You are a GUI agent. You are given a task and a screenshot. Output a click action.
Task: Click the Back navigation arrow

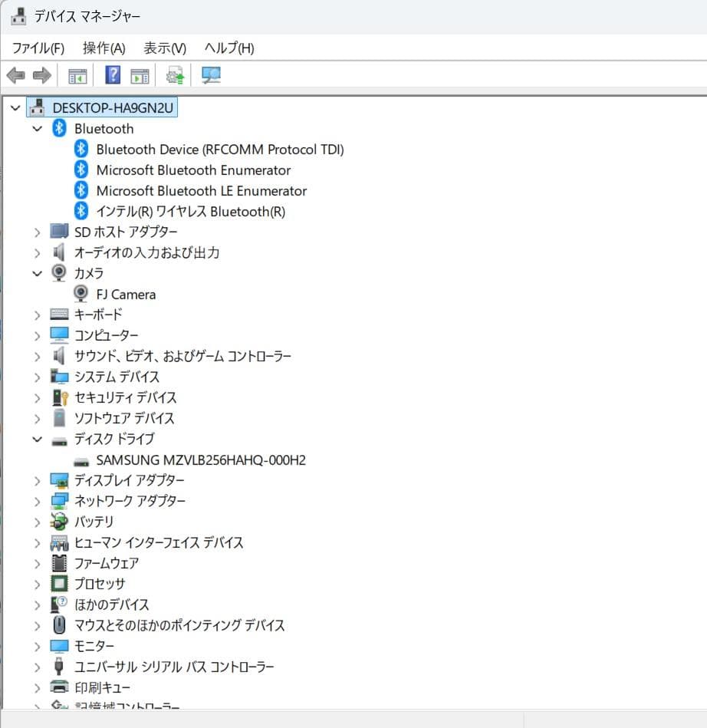pos(15,74)
